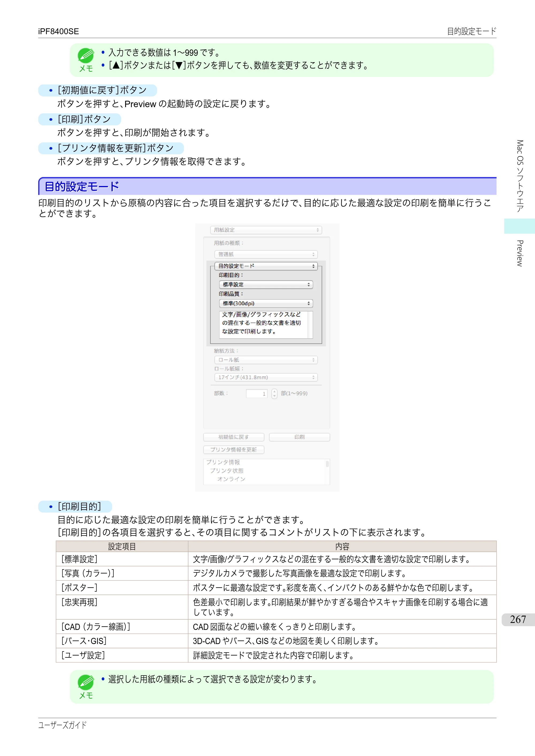Screen dimensions: 535x756
Task: Click the iPF8400SE header text
Action: [58, 31]
